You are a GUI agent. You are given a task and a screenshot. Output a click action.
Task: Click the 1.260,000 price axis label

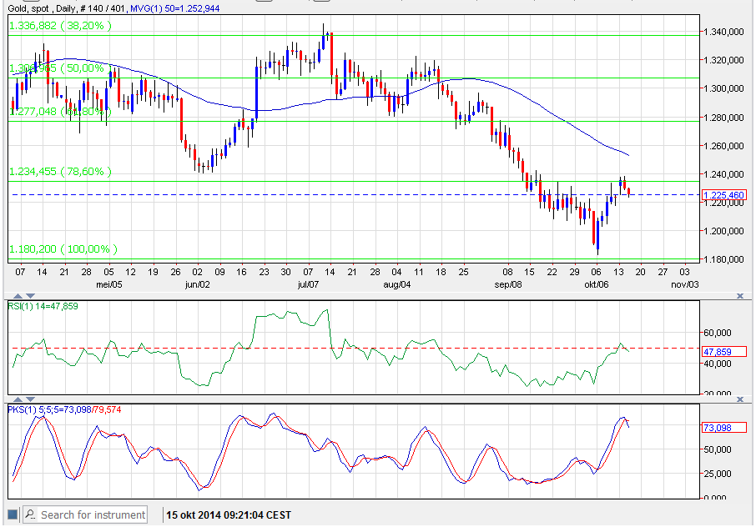(x=723, y=146)
